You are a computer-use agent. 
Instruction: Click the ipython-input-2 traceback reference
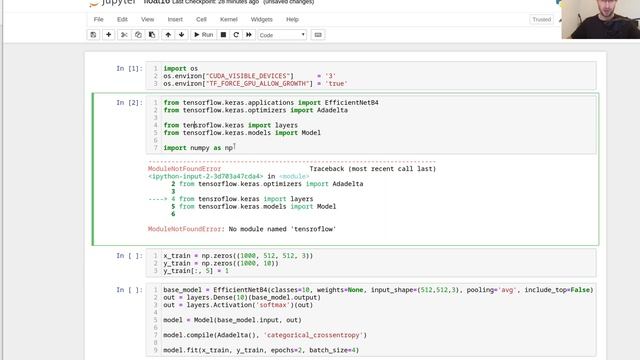pyautogui.click(x=205, y=176)
